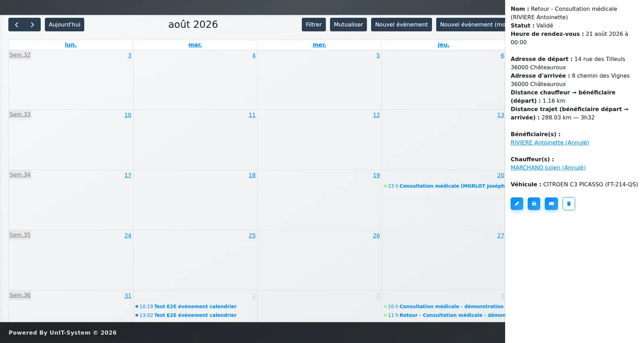Open beneficiary RIVIERE Antoinette (Annulé) link
Image resolution: width=644 pixels, height=343 pixels.
[550, 143]
